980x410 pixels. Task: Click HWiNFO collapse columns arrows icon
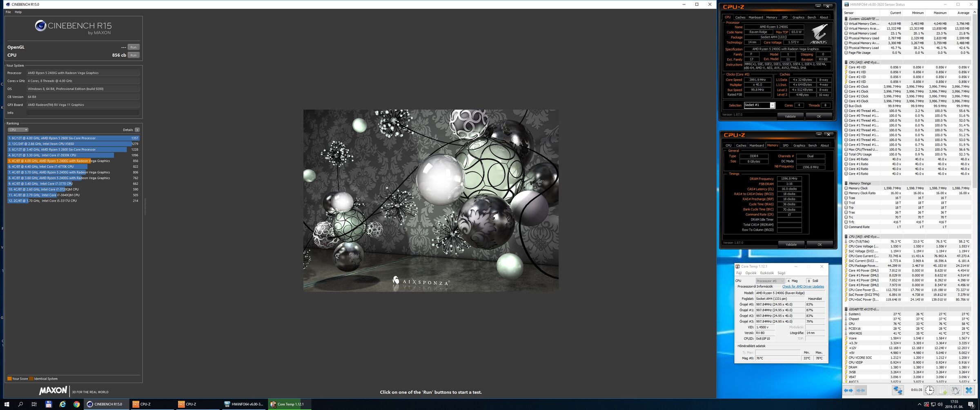click(x=861, y=390)
